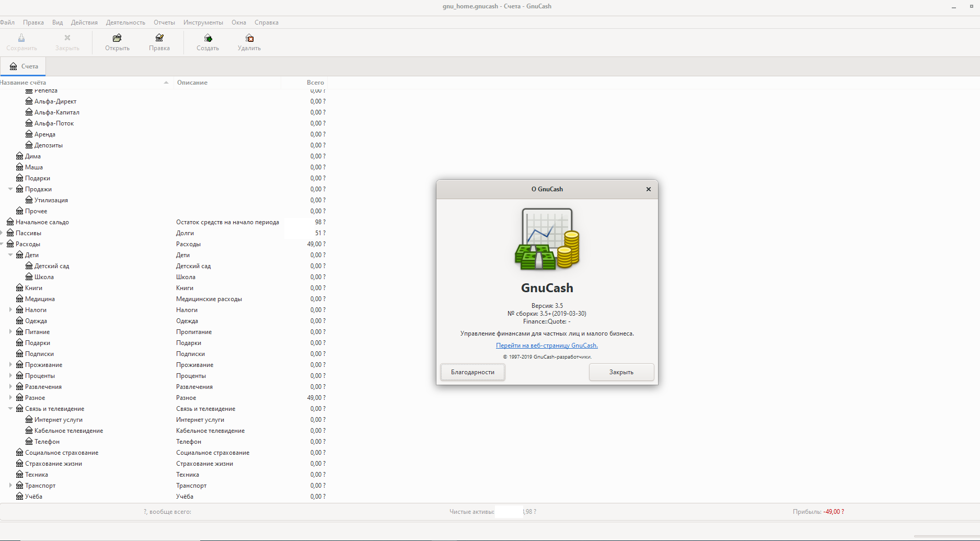Open the Справка menu
This screenshot has width=980, height=541.
[x=267, y=22]
